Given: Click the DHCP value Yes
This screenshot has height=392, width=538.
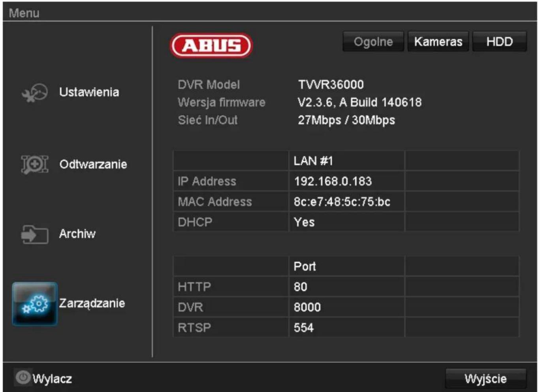Looking at the screenshot, I should tap(304, 222).
